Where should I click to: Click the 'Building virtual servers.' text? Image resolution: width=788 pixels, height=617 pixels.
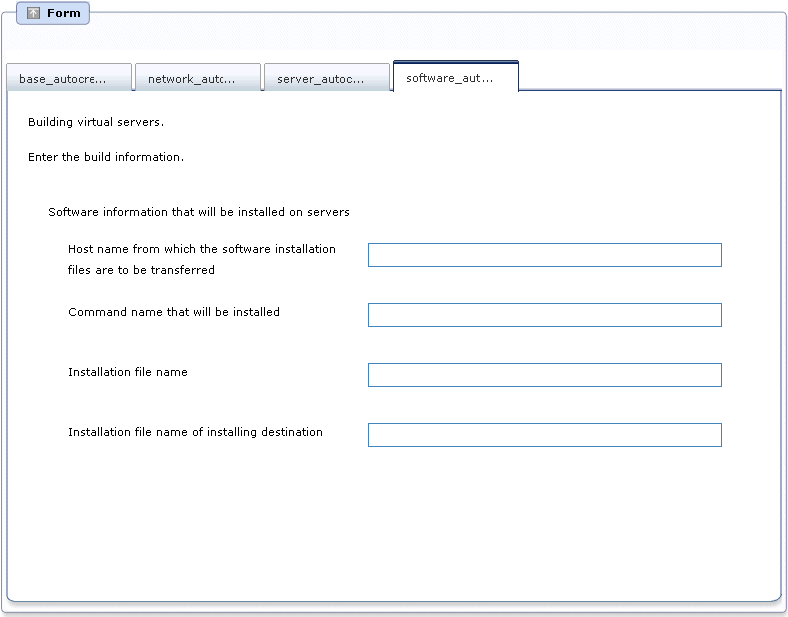96,122
